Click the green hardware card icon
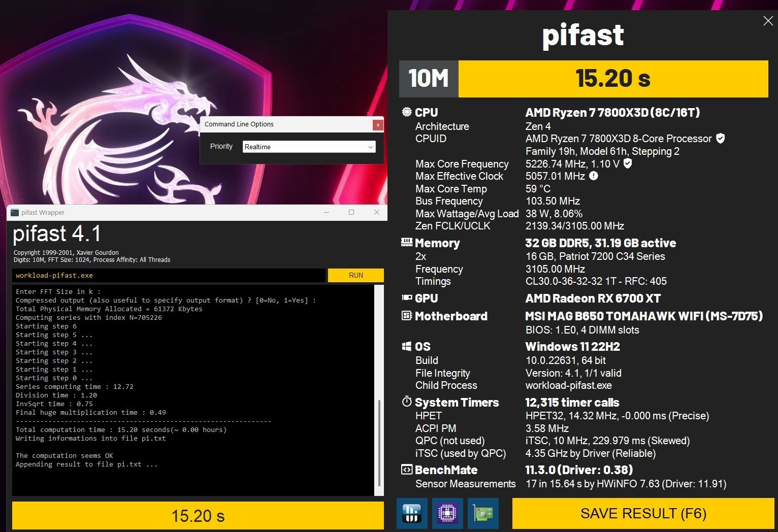 click(483, 513)
